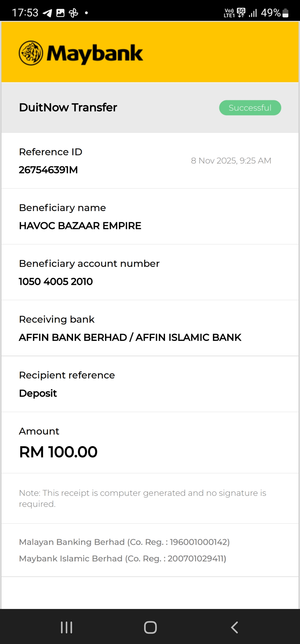Tap the battery icon in status bar

coord(285,13)
